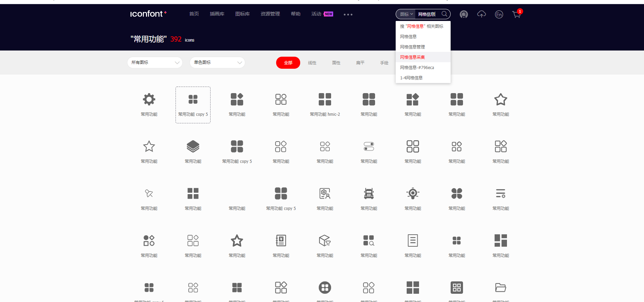Select the 线性 style filter
This screenshot has height=302, width=644.
point(312,63)
